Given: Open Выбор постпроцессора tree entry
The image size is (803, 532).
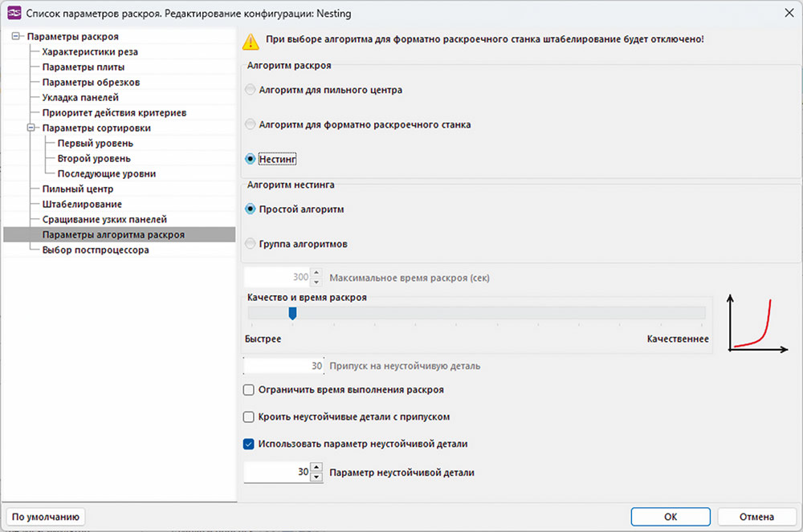Looking at the screenshot, I should tap(96, 250).
